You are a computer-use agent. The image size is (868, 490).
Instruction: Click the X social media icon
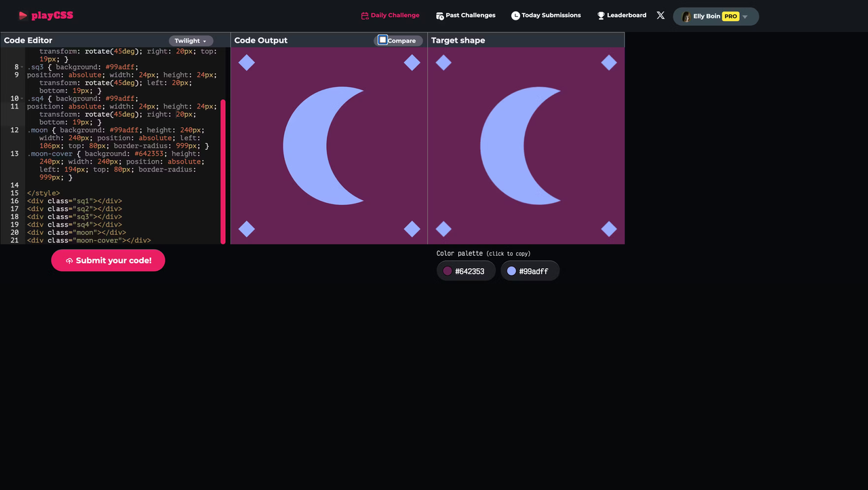pos(660,15)
